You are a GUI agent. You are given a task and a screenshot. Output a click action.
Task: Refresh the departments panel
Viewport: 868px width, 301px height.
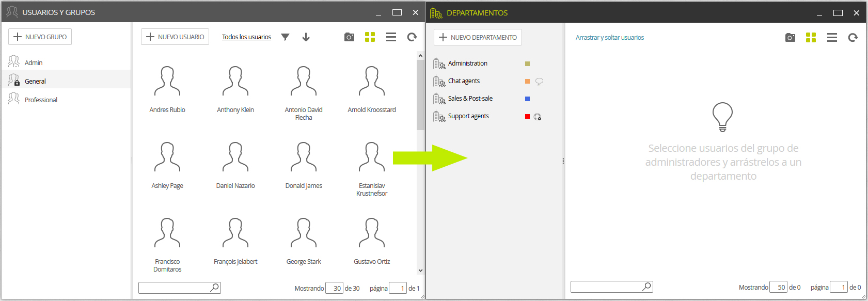click(853, 37)
